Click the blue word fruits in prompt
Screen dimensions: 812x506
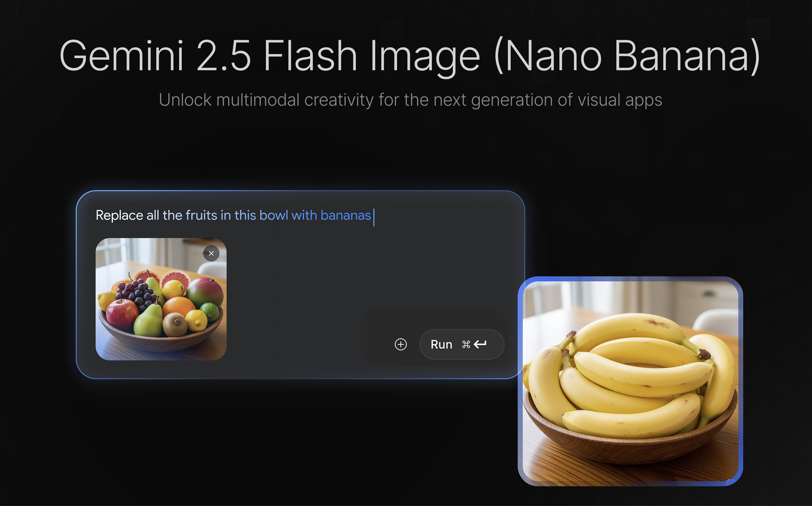(x=201, y=215)
